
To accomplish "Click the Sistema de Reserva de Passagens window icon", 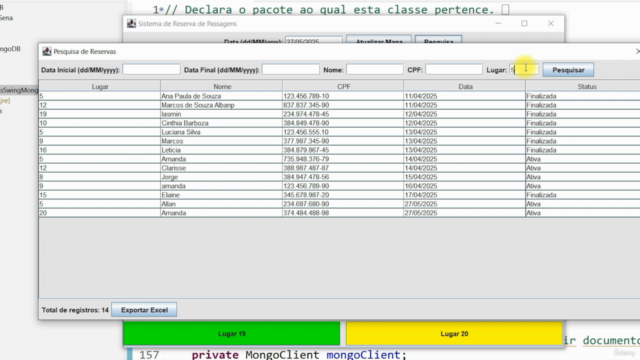I will pyautogui.click(x=131, y=24).
